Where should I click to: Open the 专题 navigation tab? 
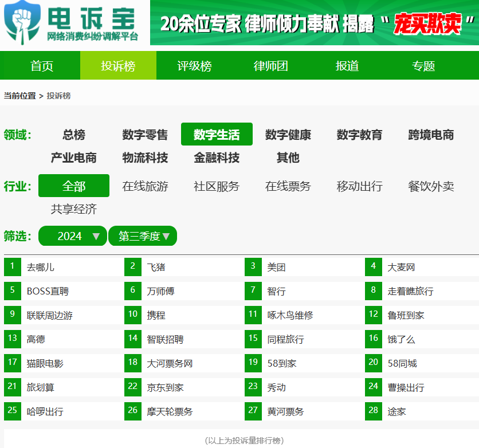click(x=423, y=66)
